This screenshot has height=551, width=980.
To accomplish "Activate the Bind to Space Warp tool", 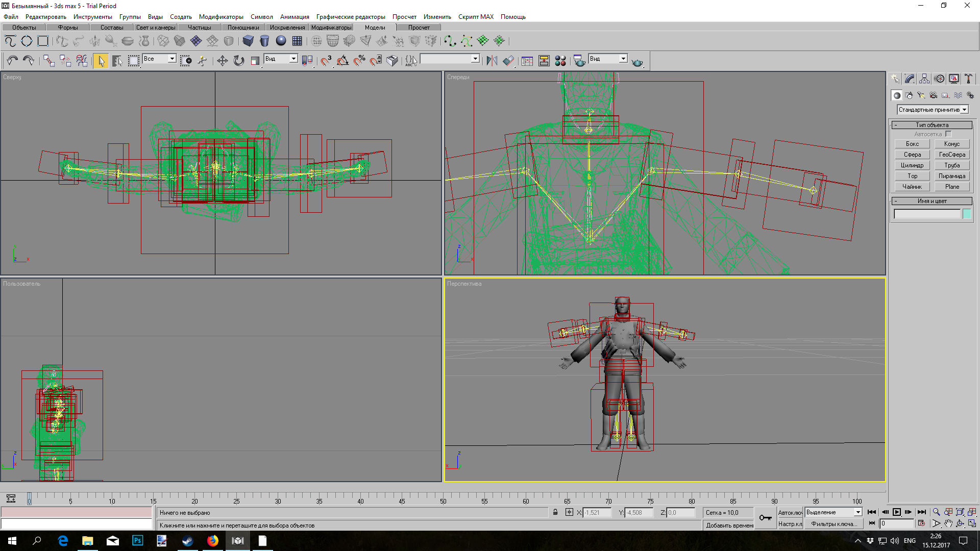I will click(82, 61).
